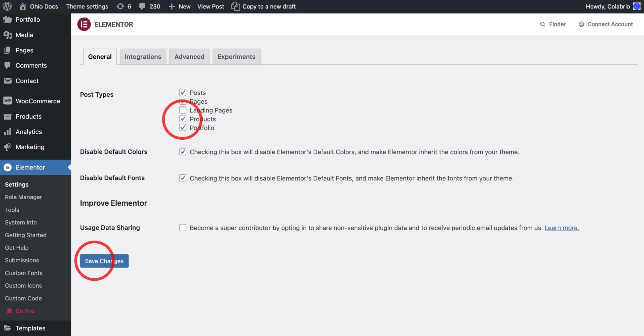Click the plus icon next to New
The image size is (644, 336).
click(x=172, y=7)
